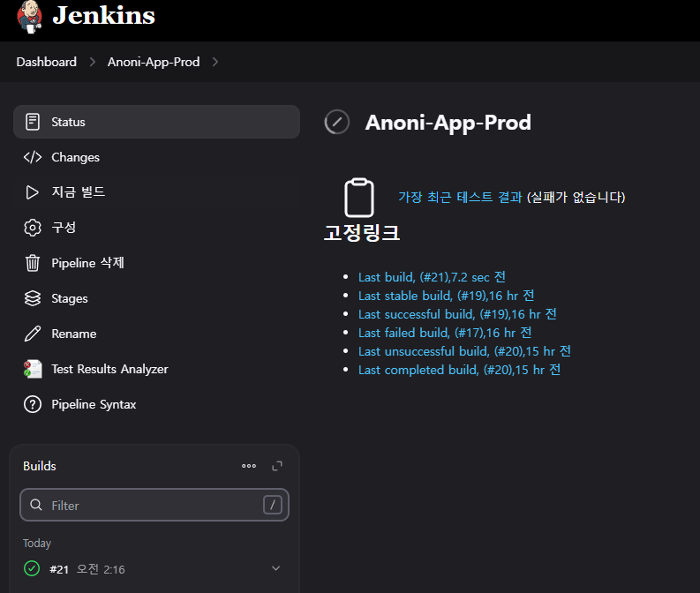Go to Dashboard breadcrumb
The width and height of the screenshot is (700, 593).
pos(47,62)
